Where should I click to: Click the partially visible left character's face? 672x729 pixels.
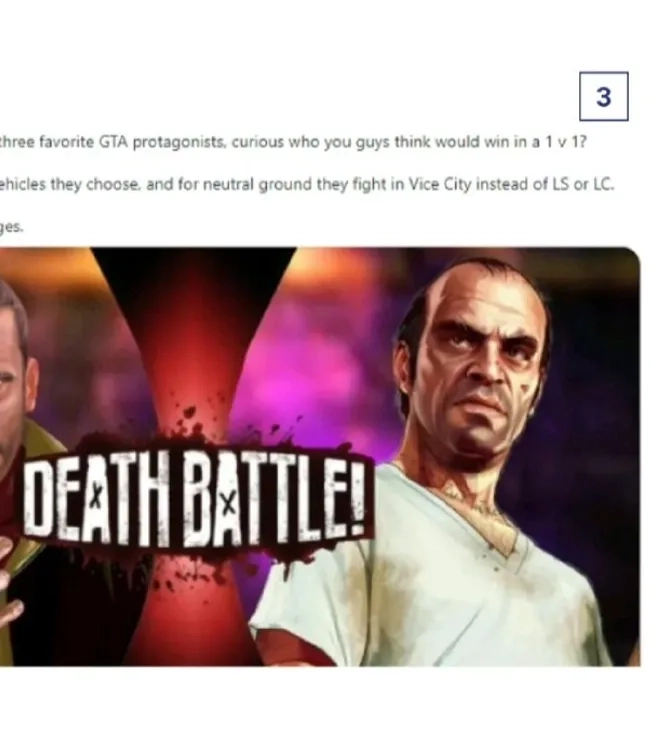(x=13, y=372)
